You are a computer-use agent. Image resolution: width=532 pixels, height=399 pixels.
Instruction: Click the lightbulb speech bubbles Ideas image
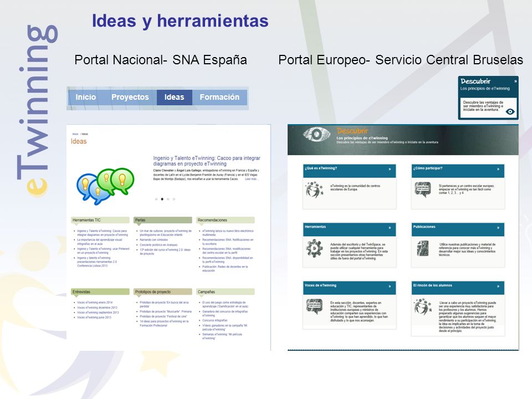click(x=105, y=186)
